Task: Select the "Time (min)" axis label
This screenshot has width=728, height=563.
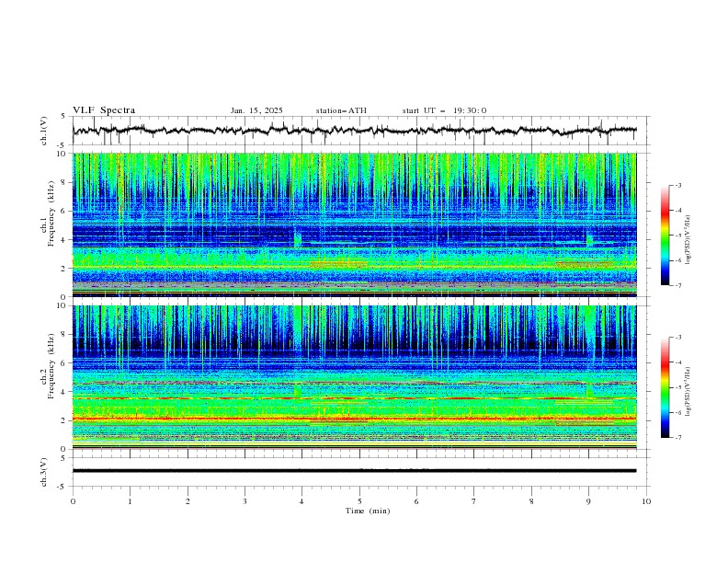Action: pos(368,511)
